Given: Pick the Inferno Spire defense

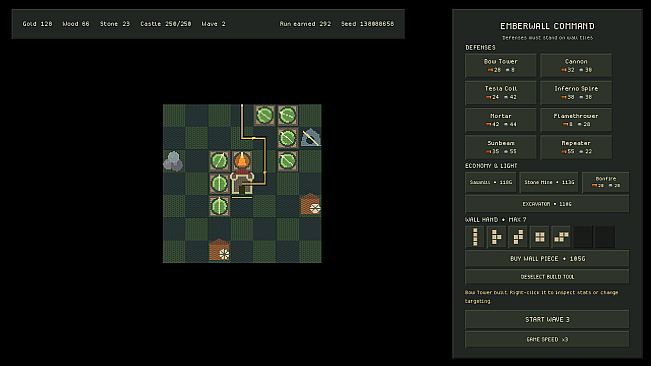Looking at the screenshot, I should (576, 93).
